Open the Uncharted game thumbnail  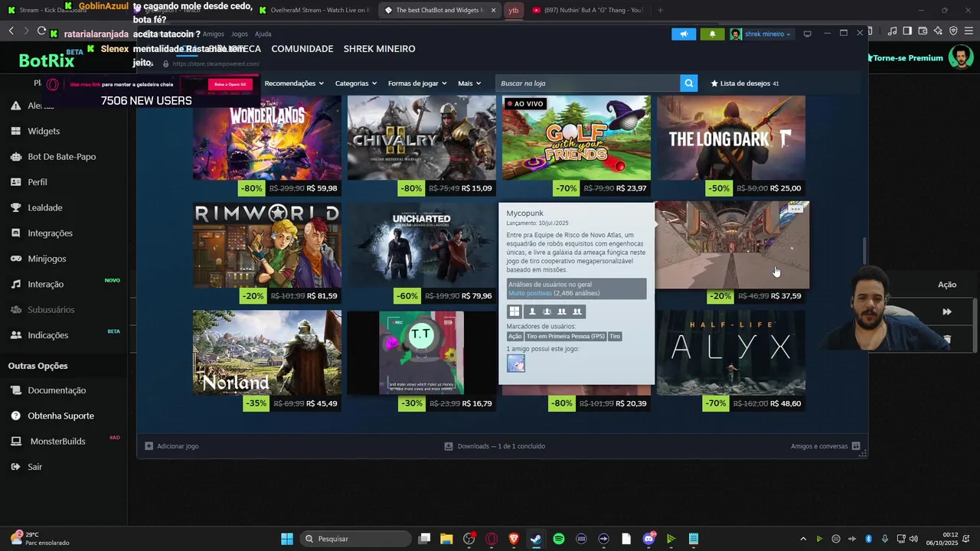(422, 246)
